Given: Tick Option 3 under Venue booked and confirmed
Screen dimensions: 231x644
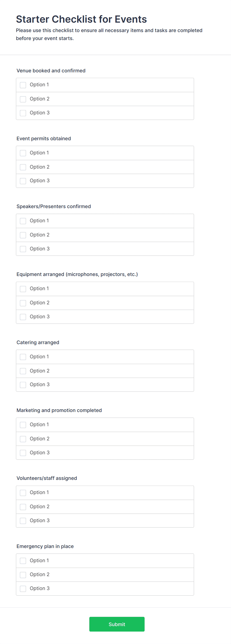Looking at the screenshot, I should coord(23,113).
